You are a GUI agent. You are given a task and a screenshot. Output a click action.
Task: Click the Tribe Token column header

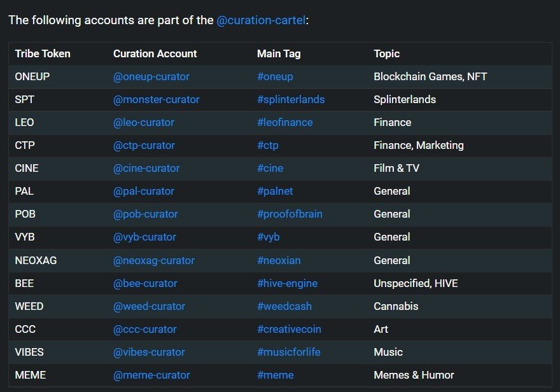[43, 53]
